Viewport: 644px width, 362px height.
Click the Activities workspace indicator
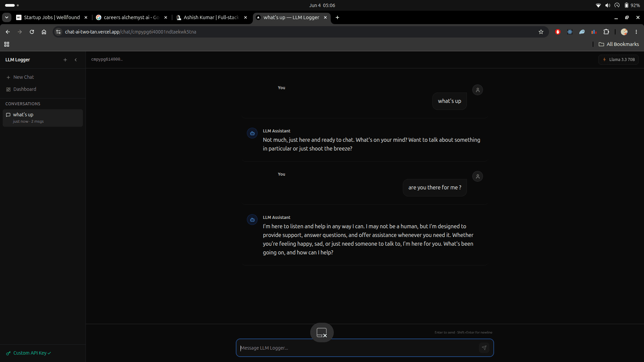pyautogui.click(x=12, y=5)
